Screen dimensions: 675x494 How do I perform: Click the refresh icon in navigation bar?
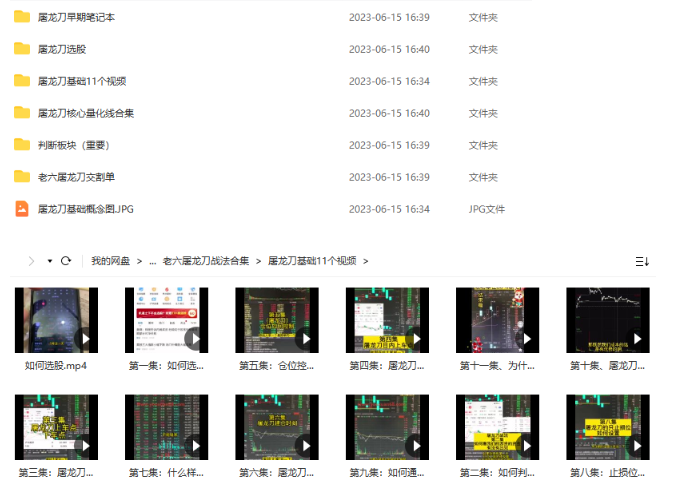[x=66, y=261]
